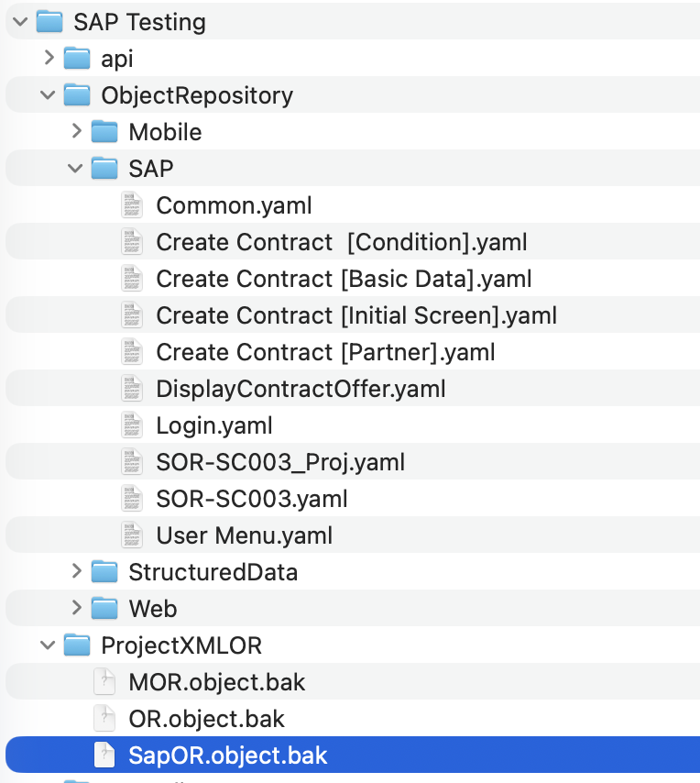The image size is (700, 783).
Task: Select the MOR.object.bak file name
Action: 216,683
